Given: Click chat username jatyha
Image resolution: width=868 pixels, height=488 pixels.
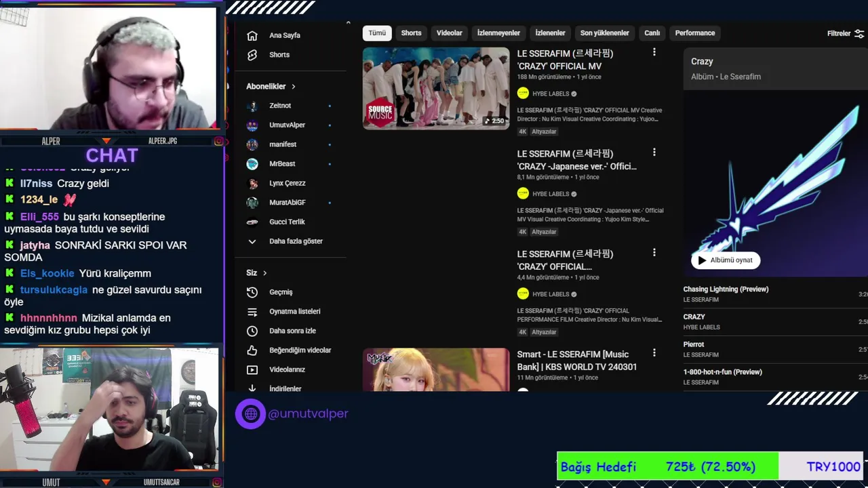Looking at the screenshot, I should pos(35,245).
